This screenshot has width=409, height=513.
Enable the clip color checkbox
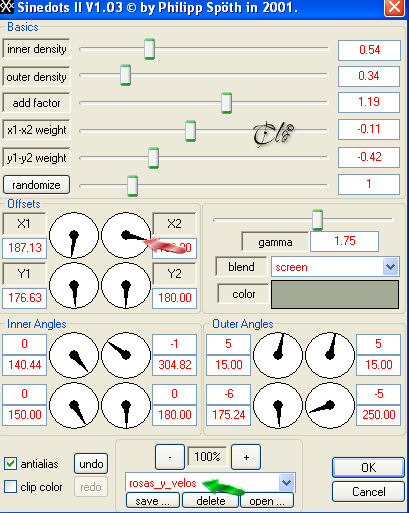[10, 486]
